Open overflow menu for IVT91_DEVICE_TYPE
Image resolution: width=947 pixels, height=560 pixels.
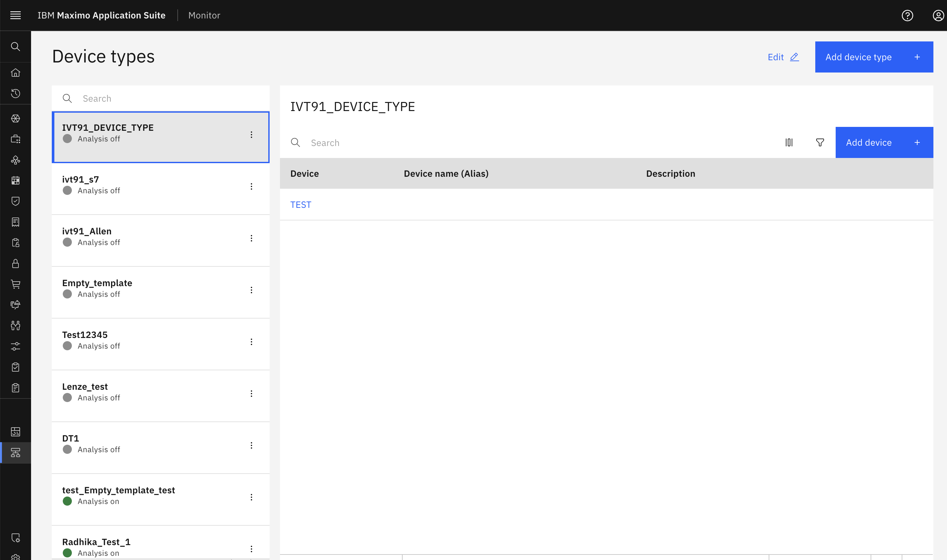coord(251,135)
